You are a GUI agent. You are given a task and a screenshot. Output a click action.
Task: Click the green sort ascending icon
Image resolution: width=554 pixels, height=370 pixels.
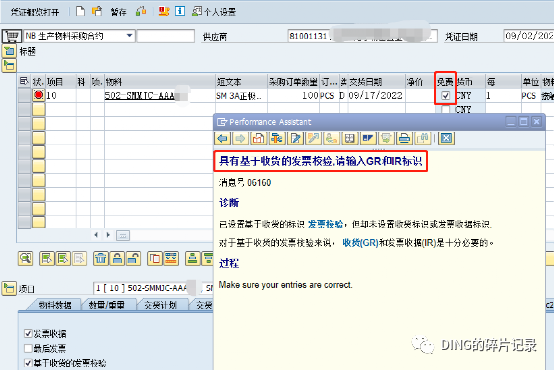[193, 259]
